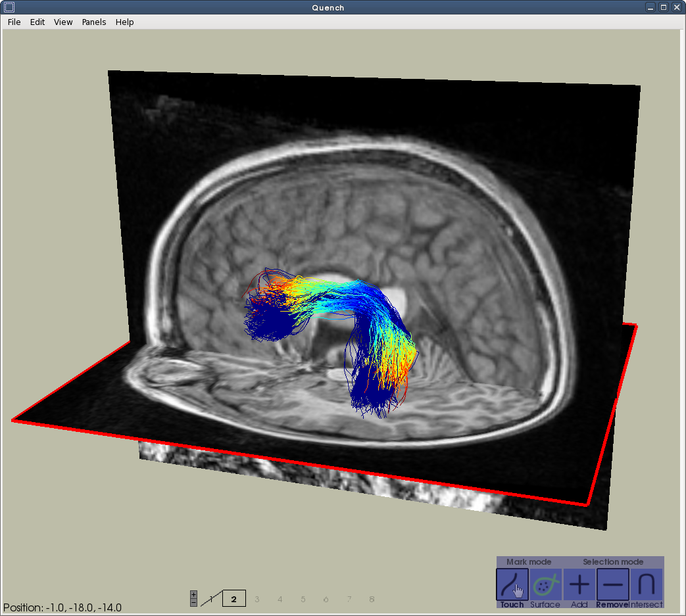Open the Edit menu

[37, 22]
